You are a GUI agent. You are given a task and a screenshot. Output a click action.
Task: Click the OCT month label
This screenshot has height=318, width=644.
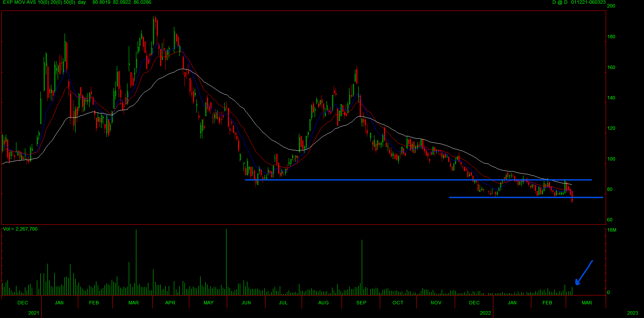(398, 303)
